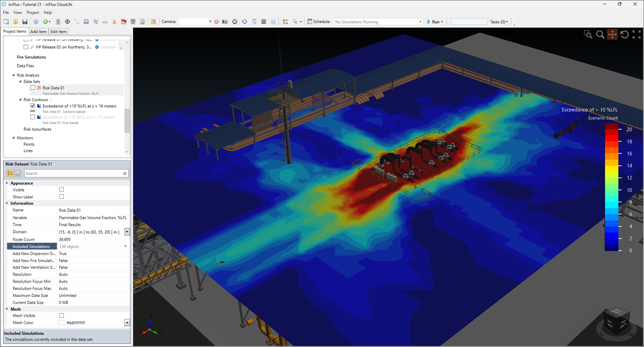Viewport: 644px width, 347px height.
Task: Select the pan tool in the viewport
Action: coord(612,34)
